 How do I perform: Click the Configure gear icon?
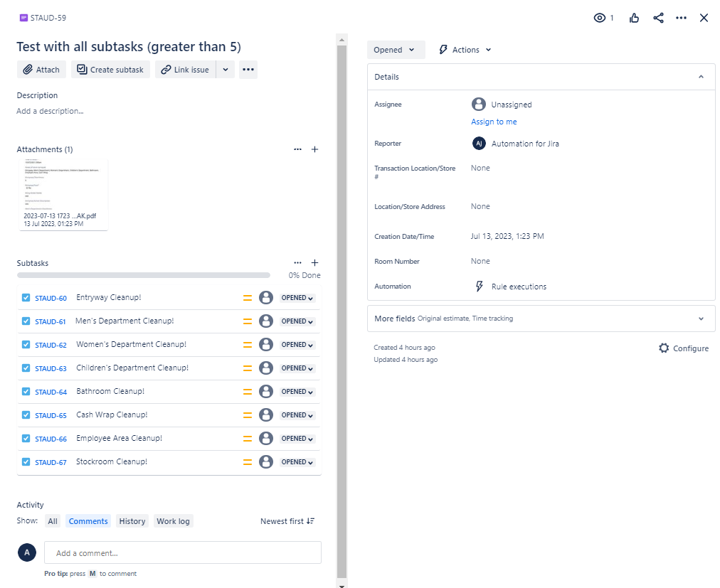tap(664, 348)
